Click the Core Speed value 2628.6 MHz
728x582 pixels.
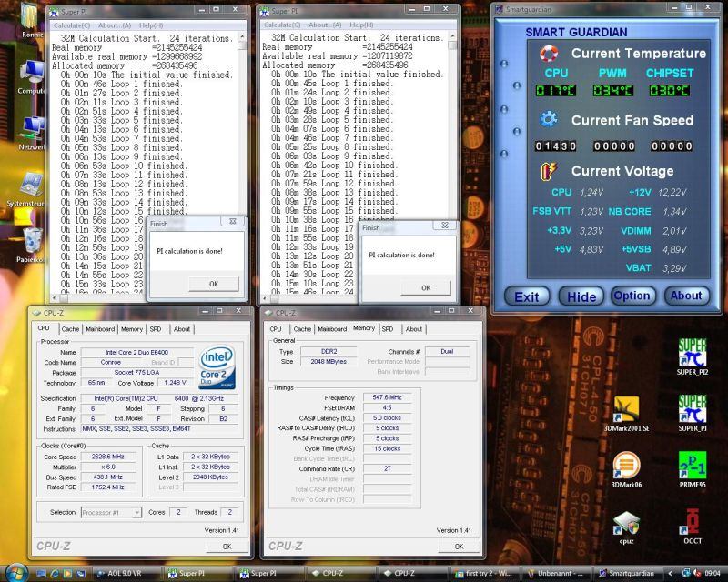(x=107, y=457)
